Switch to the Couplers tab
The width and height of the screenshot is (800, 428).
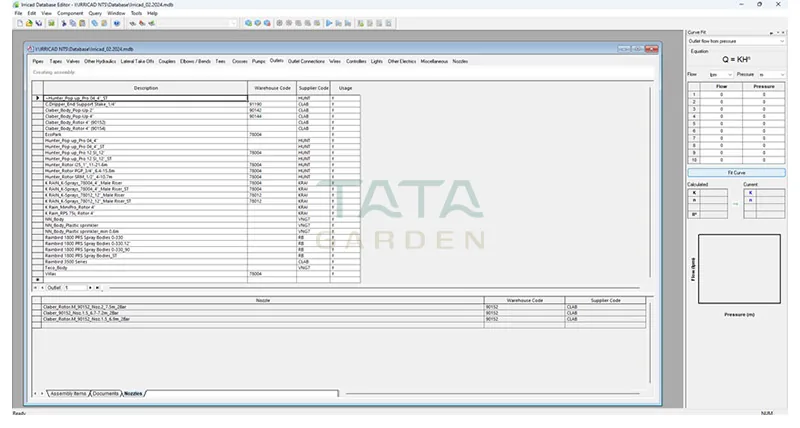pyautogui.click(x=167, y=61)
